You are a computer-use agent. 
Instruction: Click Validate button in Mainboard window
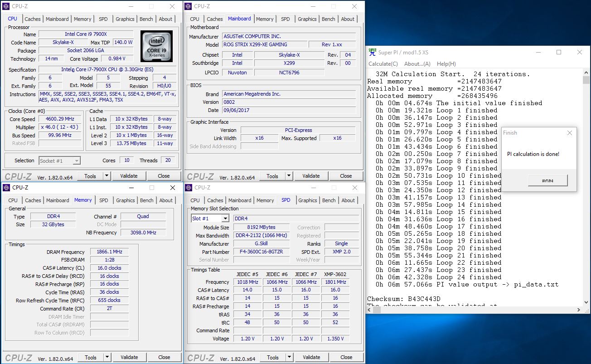(x=311, y=176)
